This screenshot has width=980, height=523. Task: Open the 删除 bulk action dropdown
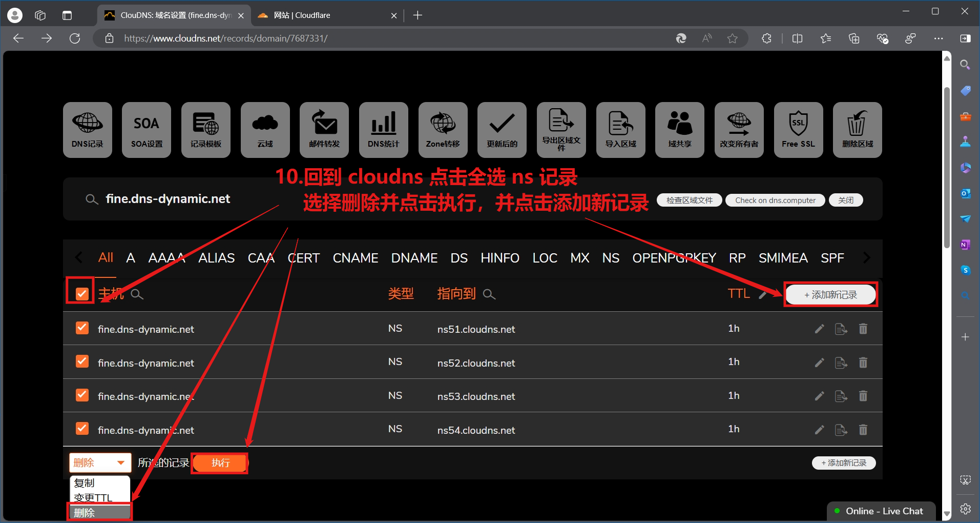[100, 463]
